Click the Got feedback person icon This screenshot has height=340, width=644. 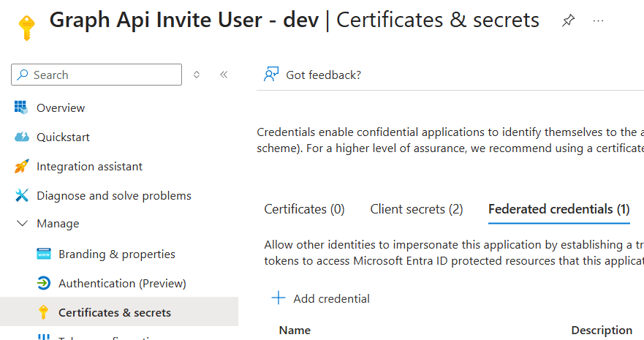pyautogui.click(x=271, y=75)
